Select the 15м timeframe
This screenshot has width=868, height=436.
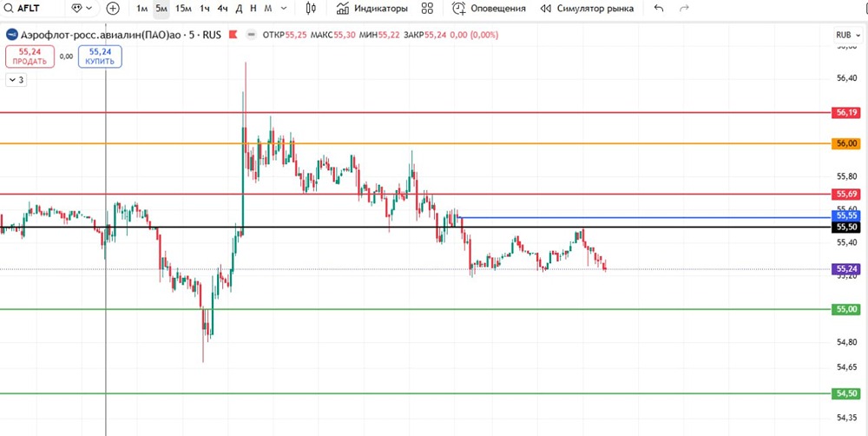pos(183,9)
